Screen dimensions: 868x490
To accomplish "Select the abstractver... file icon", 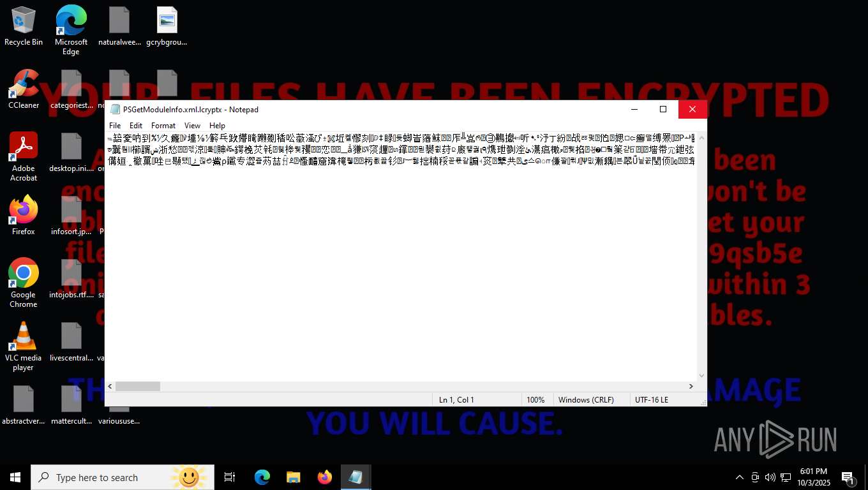I will click(24, 405).
